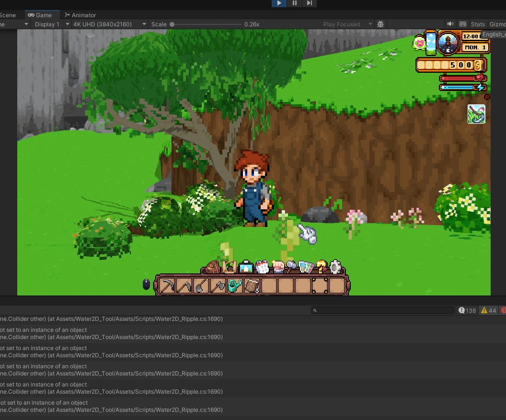
Task: Click the in-game clock dial
Action: click(x=448, y=44)
